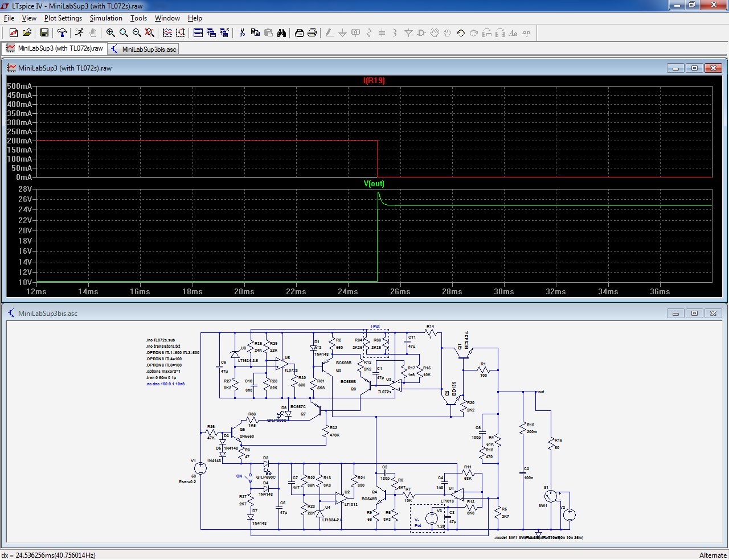Click the 12ms time axis label

pos(36,291)
